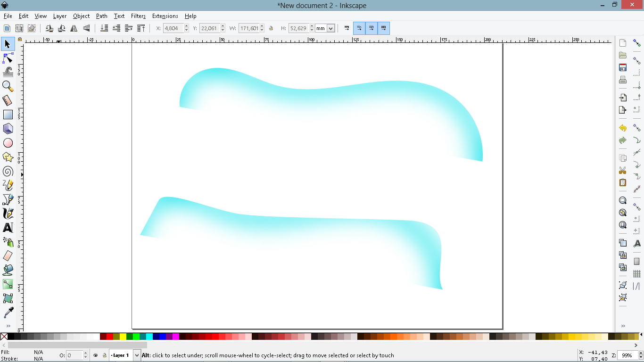Open the Filters menu
The width and height of the screenshot is (644, 362).
coord(138,16)
